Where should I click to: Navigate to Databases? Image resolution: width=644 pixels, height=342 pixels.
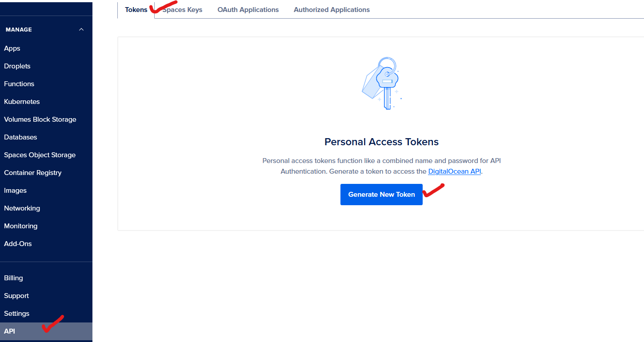[x=20, y=137]
